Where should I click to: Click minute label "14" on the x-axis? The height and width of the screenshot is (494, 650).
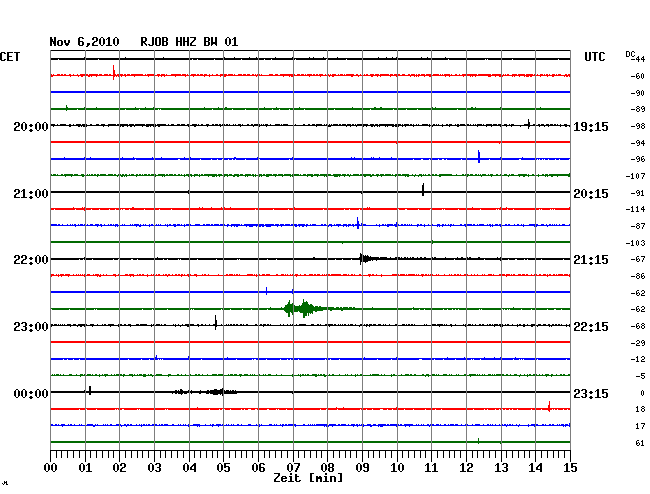(x=536, y=468)
